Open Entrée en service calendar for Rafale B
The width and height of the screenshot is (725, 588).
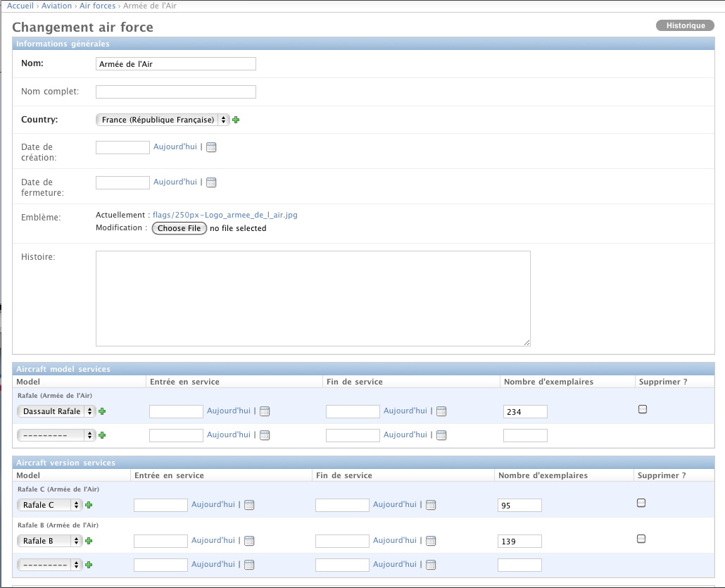pos(249,541)
